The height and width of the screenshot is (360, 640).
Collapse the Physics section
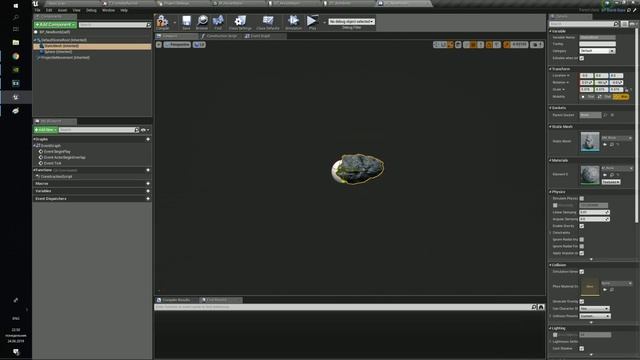tap(550, 192)
